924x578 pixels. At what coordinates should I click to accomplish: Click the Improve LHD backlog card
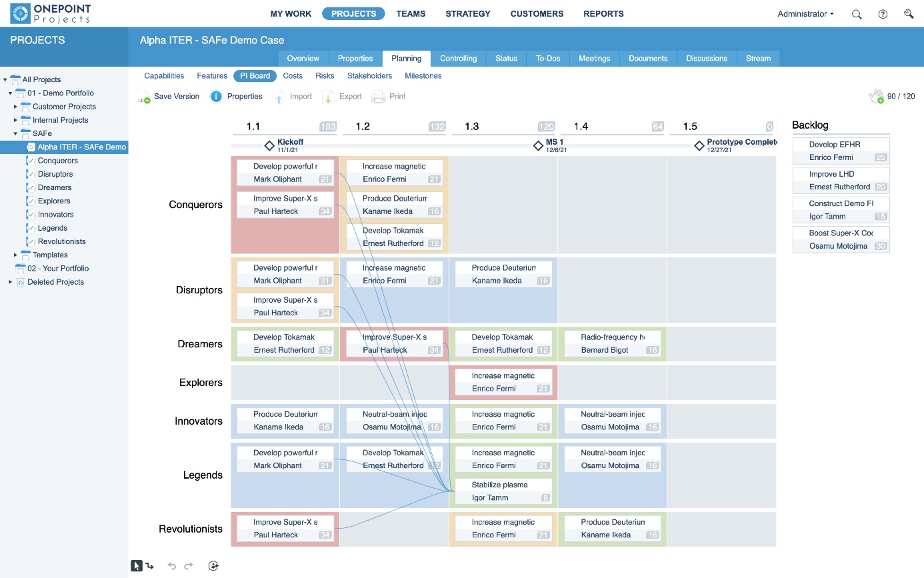coord(841,181)
